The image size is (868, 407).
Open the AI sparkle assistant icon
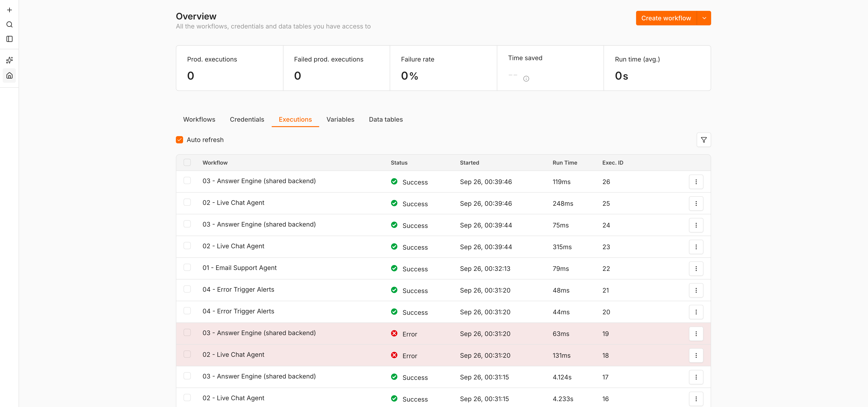click(9, 60)
